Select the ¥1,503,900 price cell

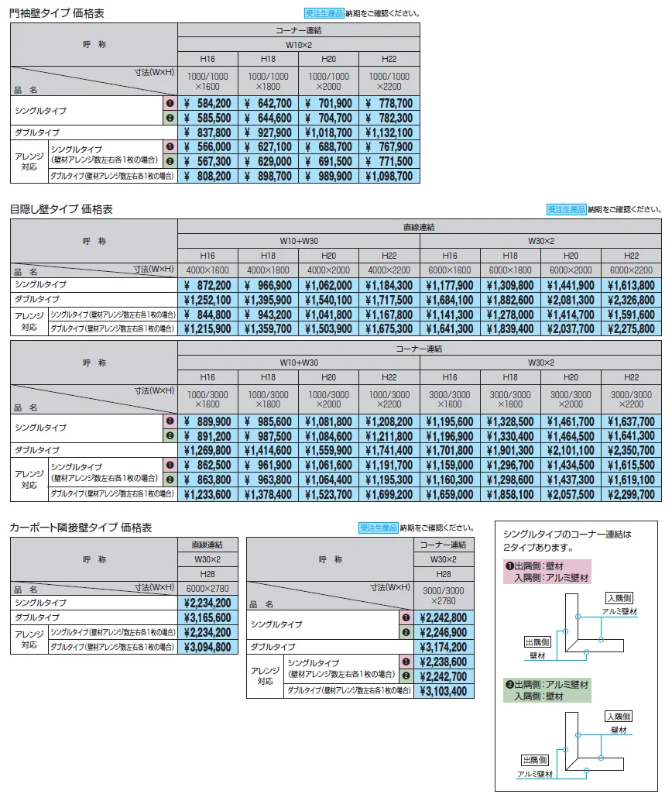coord(329,329)
